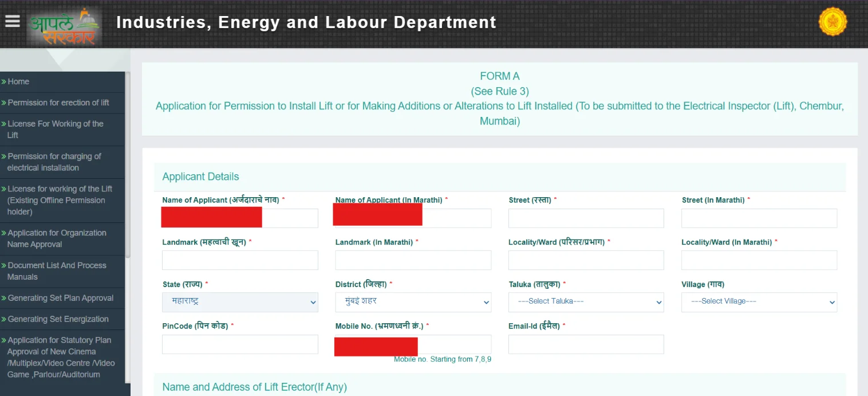
Task: Click the Maharashtra government emblem
Action: click(833, 22)
